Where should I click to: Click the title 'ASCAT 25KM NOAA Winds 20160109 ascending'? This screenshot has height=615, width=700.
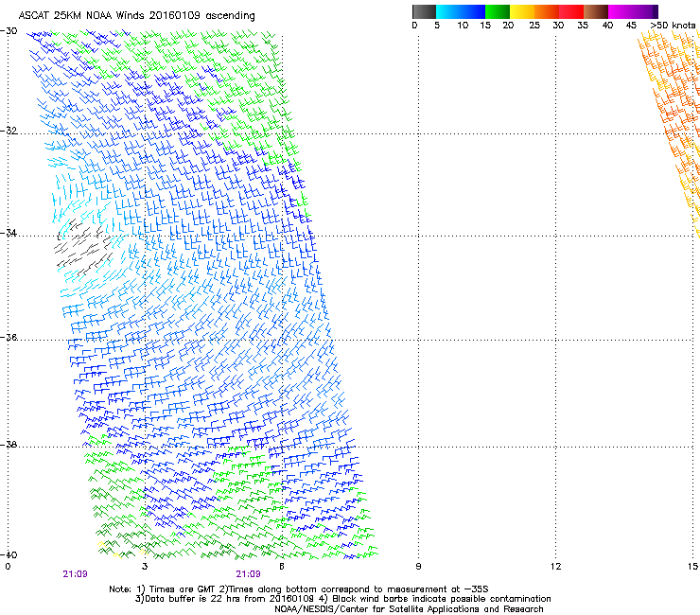136,15
